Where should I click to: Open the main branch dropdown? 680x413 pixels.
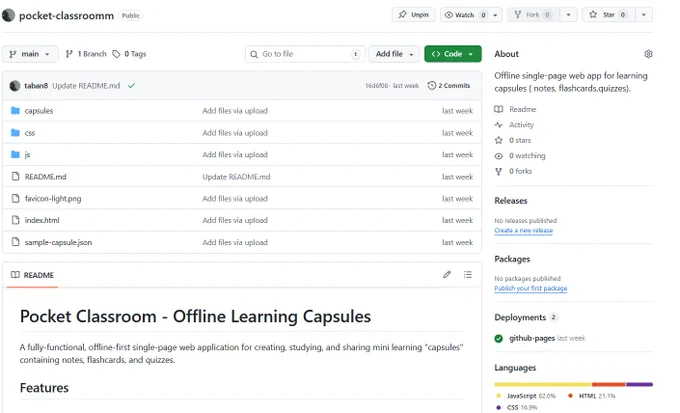[30, 54]
